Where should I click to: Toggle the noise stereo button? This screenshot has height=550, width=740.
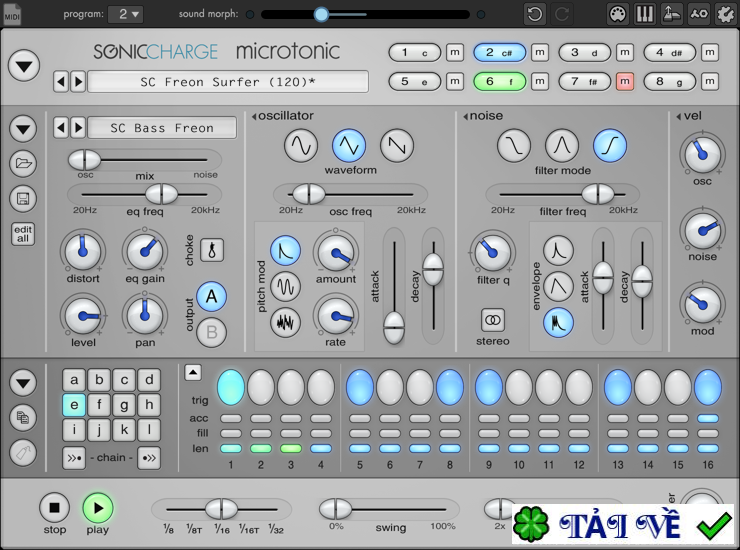493,319
